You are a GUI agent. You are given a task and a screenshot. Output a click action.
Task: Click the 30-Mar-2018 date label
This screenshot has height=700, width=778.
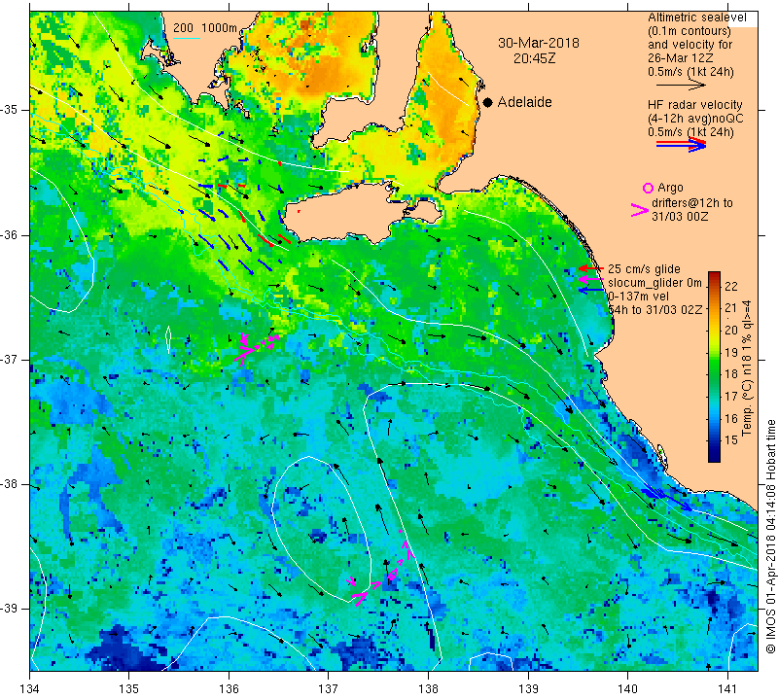pyautogui.click(x=539, y=43)
